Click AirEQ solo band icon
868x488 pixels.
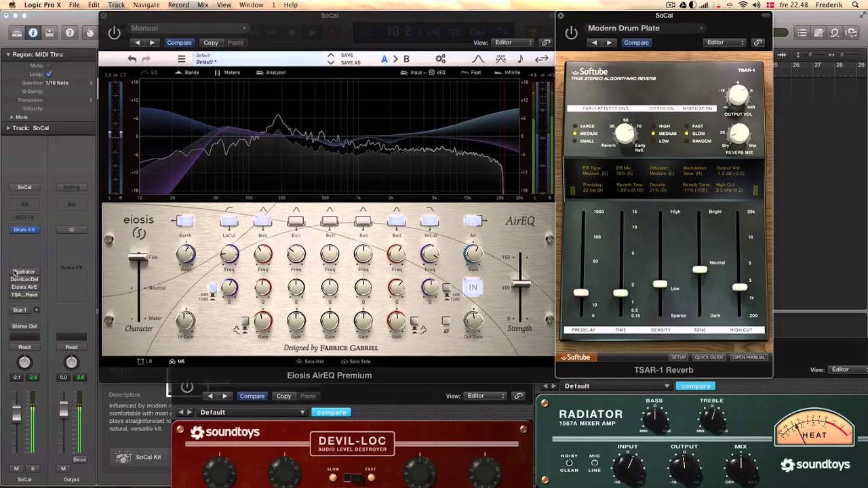(x=500, y=59)
